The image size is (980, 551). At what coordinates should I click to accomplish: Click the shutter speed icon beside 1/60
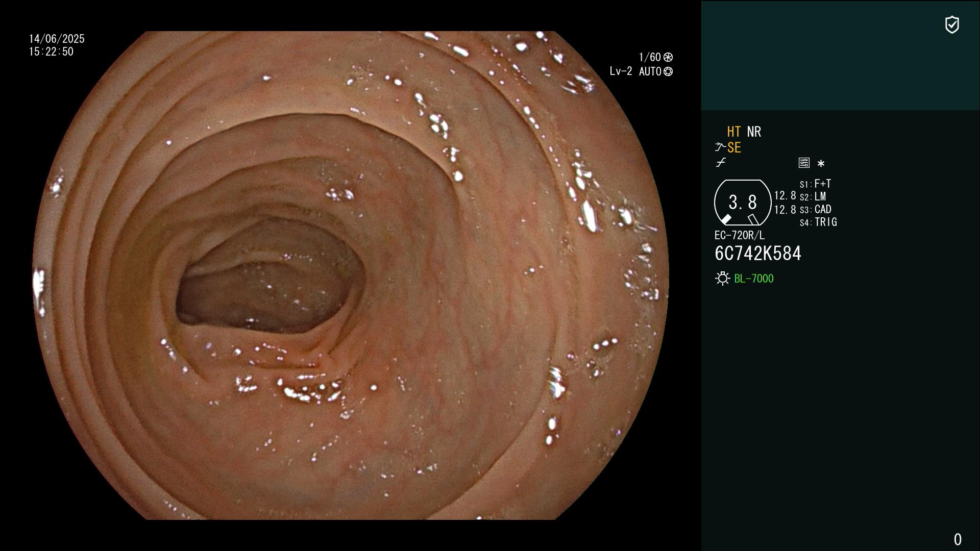(x=668, y=57)
